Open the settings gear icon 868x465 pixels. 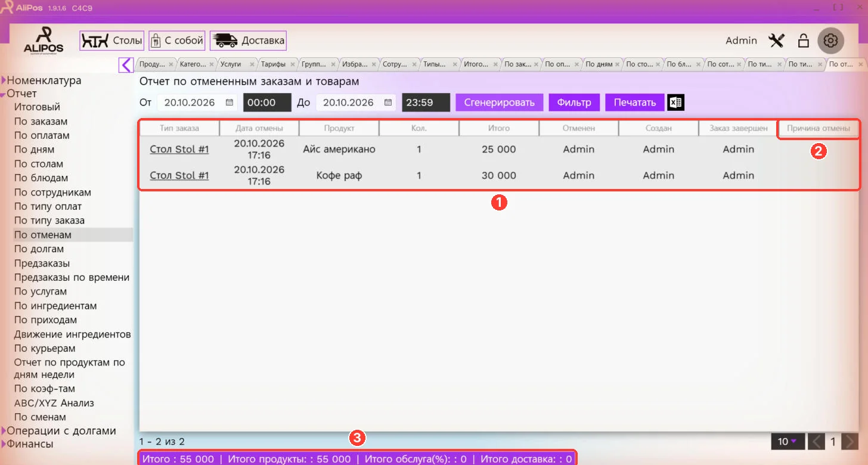tap(831, 41)
